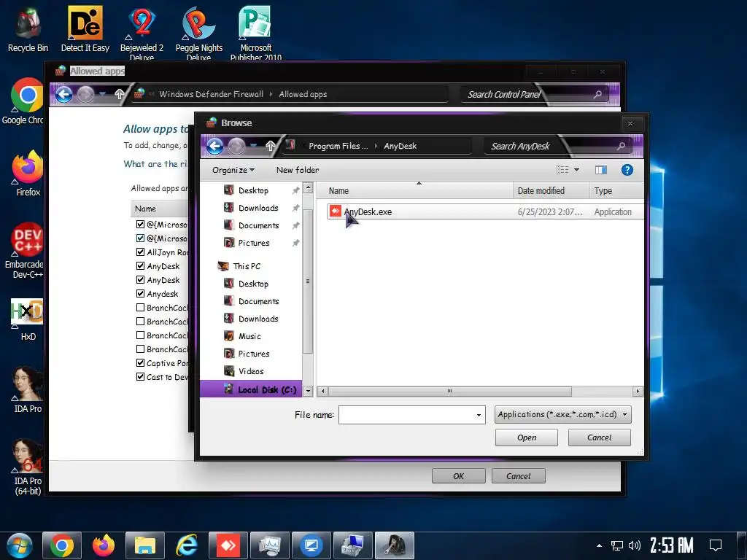Image resolution: width=747 pixels, height=560 pixels.
Task: Open Bejeweled 2 Deluxe desktop icon
Action: pyautogui.click(x=142, y=31)
